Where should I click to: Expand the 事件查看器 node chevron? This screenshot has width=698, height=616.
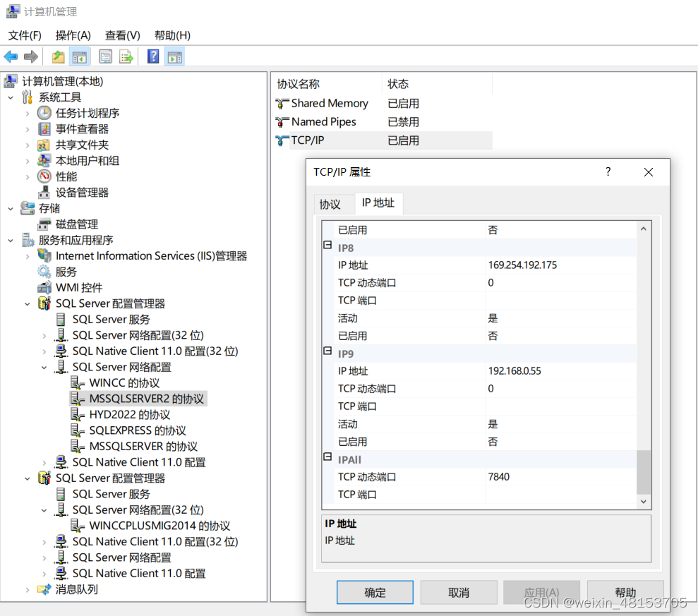tap(28, 129)
